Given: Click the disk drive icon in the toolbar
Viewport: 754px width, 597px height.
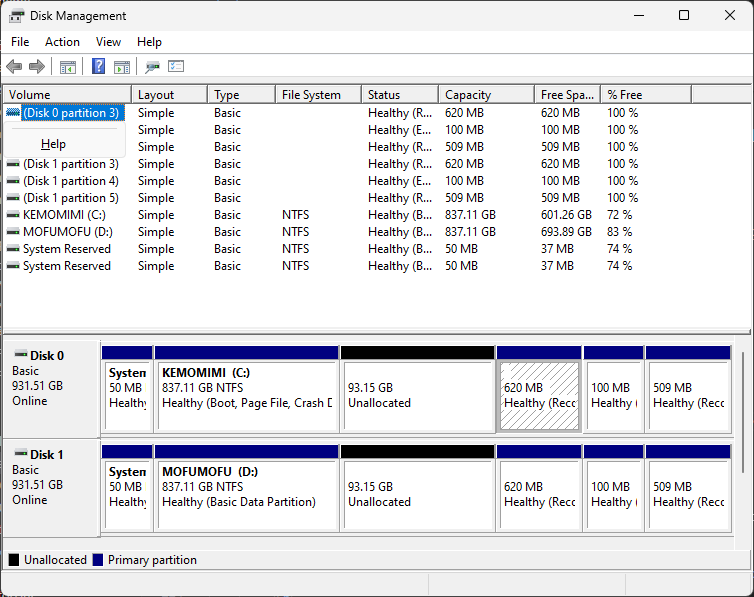Looking at the screenshot, I should click(x=152, y=67).
